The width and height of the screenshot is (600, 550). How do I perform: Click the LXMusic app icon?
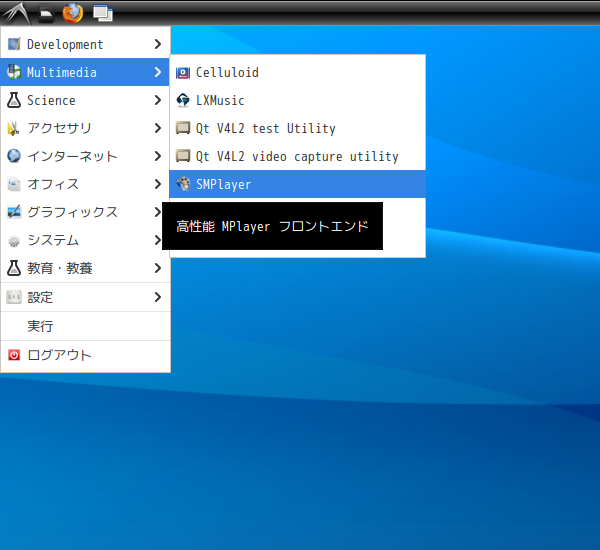[x=183, y=100]
